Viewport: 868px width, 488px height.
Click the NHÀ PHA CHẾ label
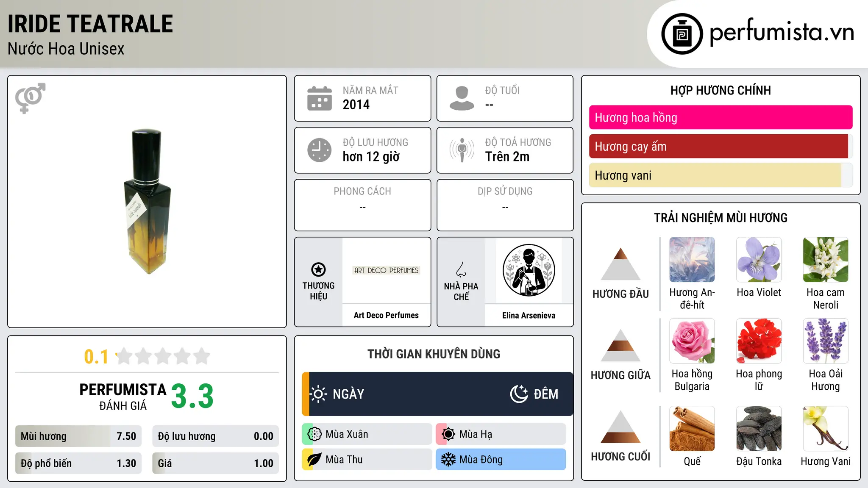point(461,291)
